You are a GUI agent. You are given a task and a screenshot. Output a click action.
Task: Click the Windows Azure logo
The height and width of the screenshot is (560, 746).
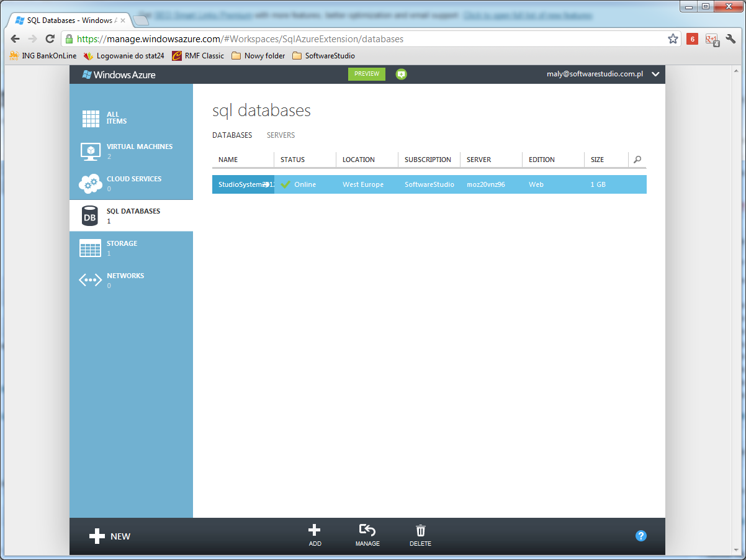click(119, 75)
